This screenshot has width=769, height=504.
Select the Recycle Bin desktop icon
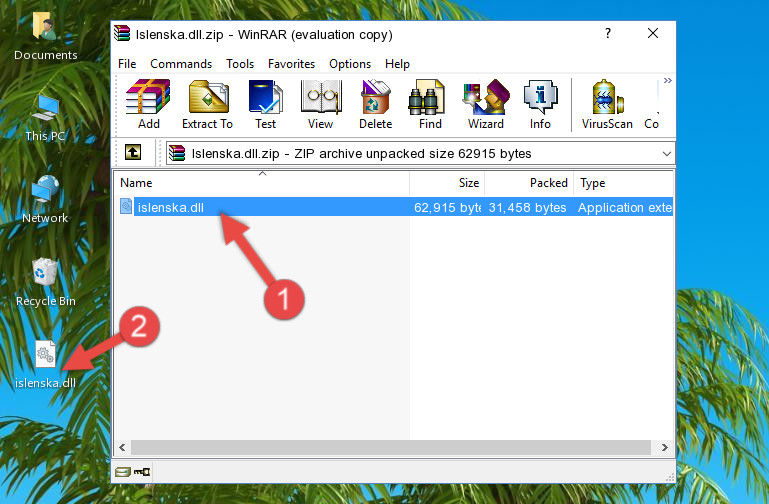tap(46, 282)
